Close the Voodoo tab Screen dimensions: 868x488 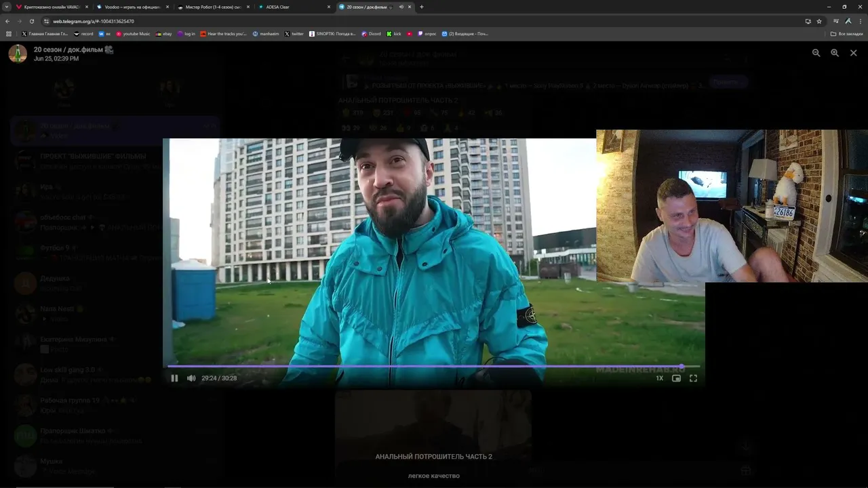167,7
